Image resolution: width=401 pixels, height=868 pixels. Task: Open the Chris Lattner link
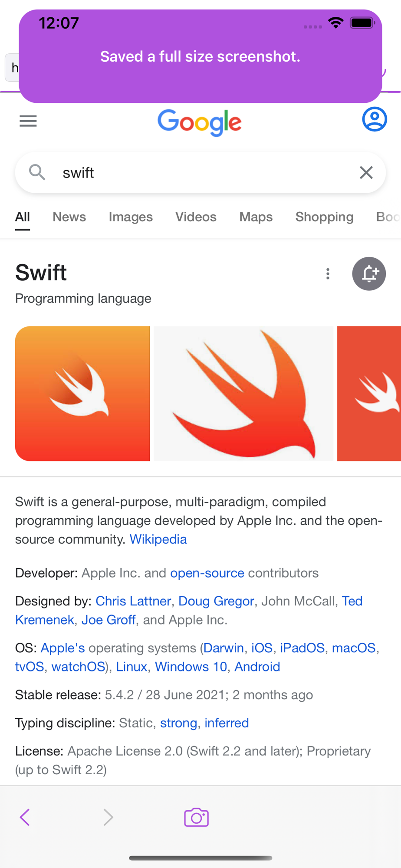tap(133, 601)
